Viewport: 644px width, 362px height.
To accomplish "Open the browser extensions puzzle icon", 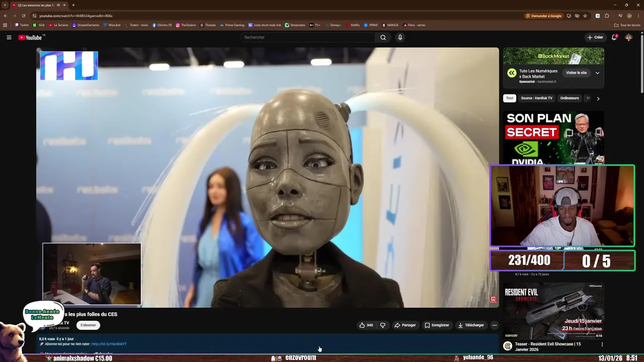I will [607, 16].
